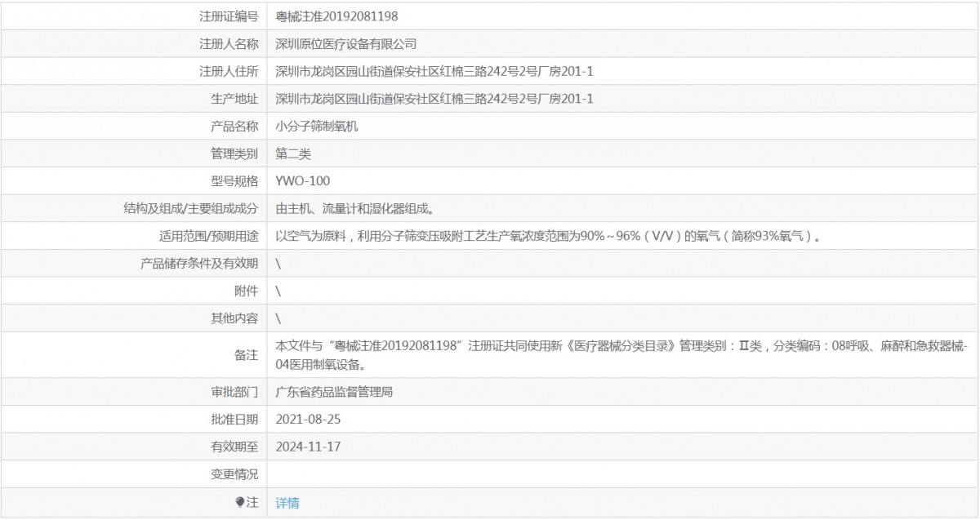980x520 pixels.
Task: Click the 管理类别 label
Action: 234,153
